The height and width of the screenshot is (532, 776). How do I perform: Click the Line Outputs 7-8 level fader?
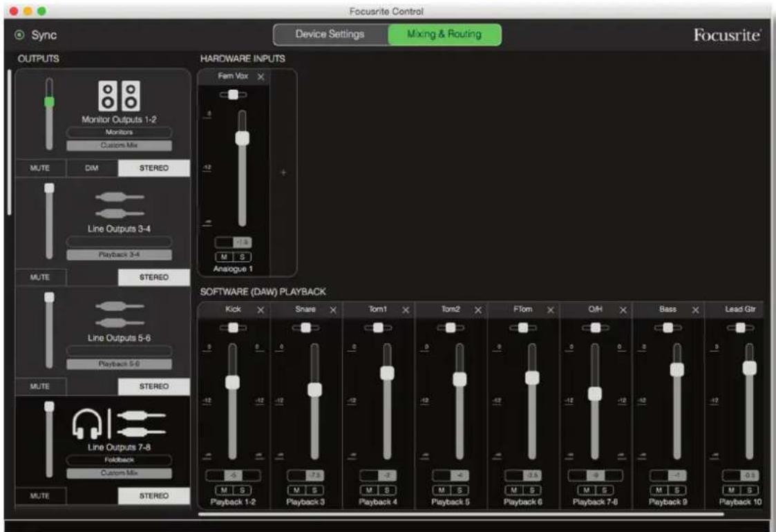(49, 439)
